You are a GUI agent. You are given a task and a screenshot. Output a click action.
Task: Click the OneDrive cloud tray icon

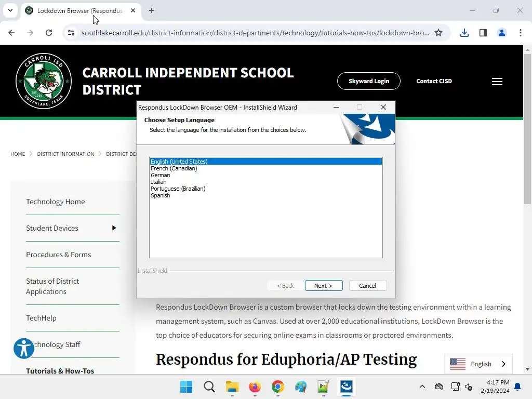(439, 387)
